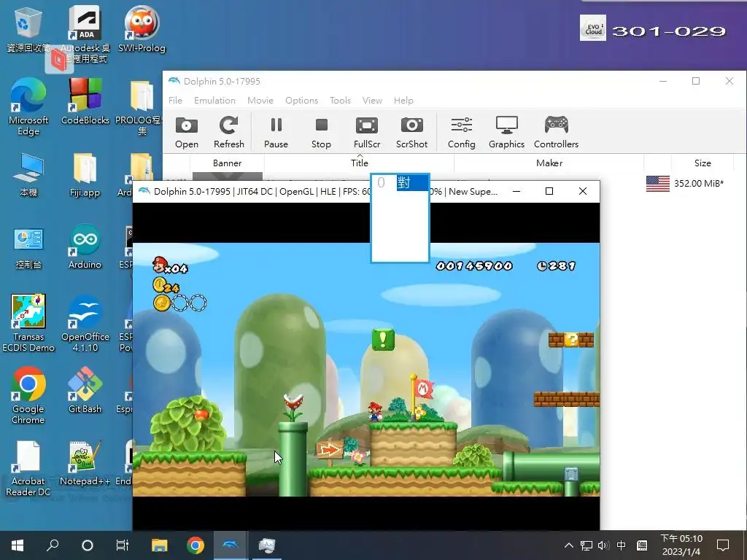Viewport: 747px width, 560px height.
Task: Open the Movie menu
Action: click(260, 101)
